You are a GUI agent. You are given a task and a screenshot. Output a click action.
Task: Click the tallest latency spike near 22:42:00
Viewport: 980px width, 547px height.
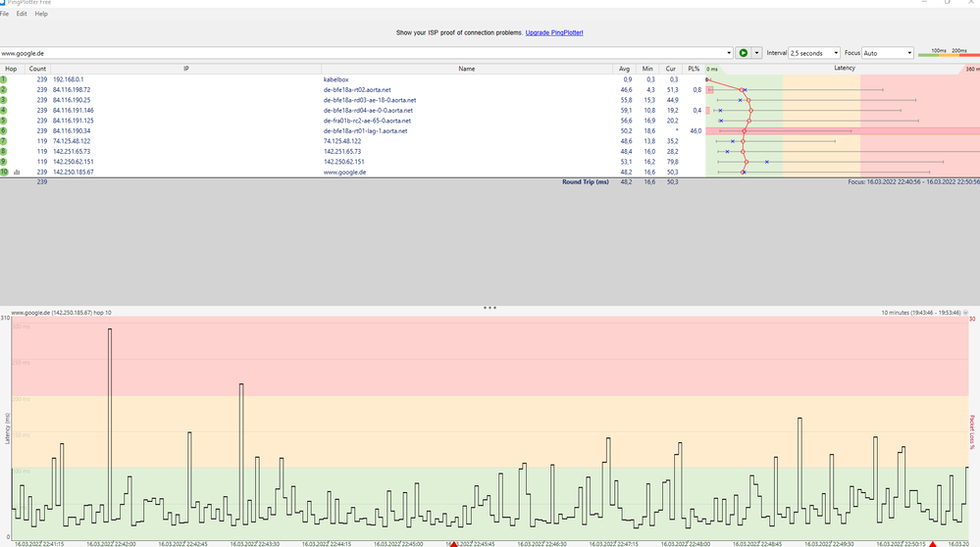[110, 424]
